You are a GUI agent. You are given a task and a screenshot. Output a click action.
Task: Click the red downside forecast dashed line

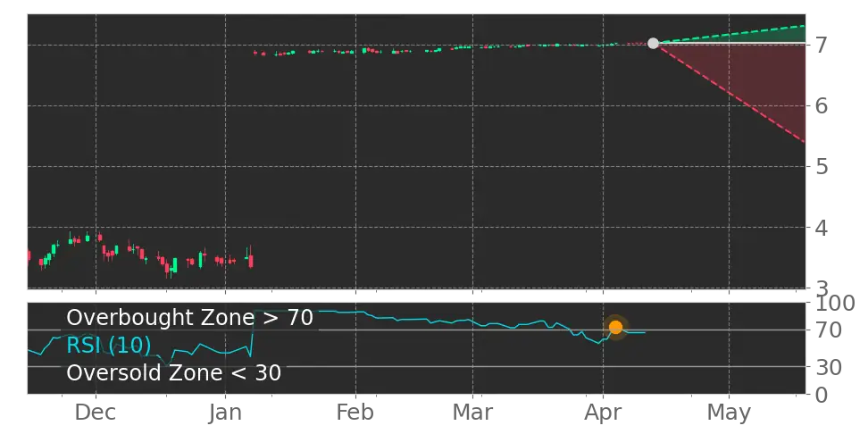click(729, 93)
